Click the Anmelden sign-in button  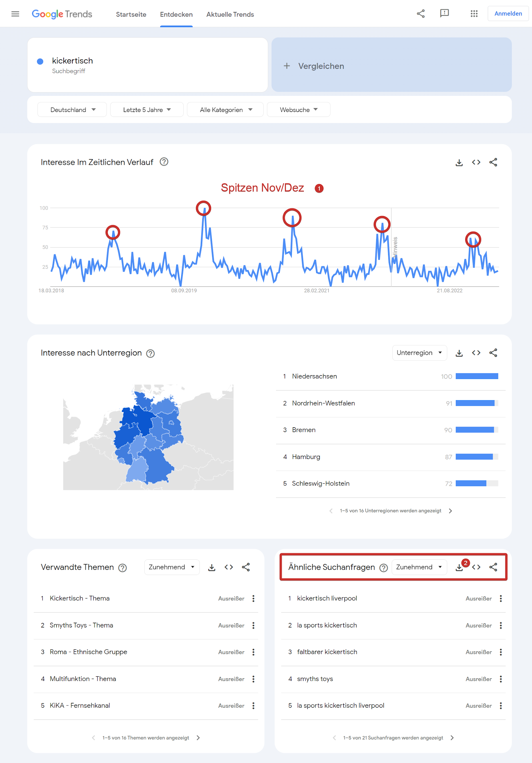click(508, 14)
